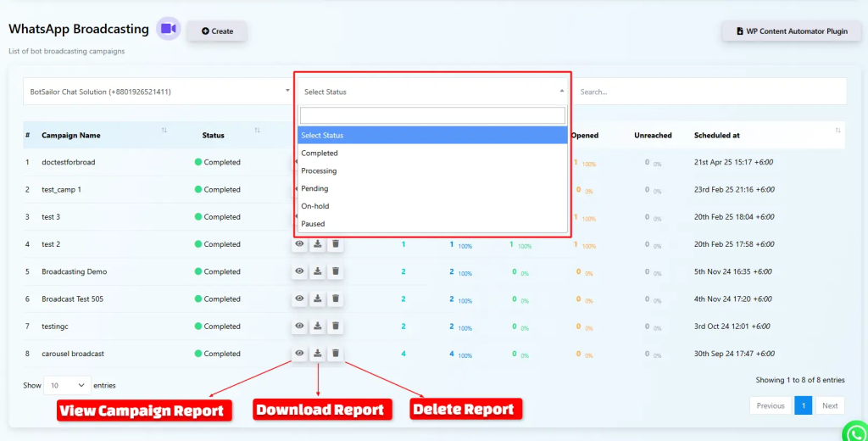868x441 pixels.
Task: View campaign report for Broadcasting Demo
Action: [299, 271]
